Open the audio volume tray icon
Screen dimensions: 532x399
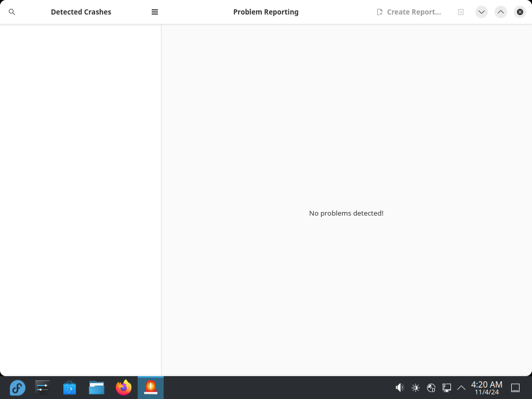coord(400,388)
